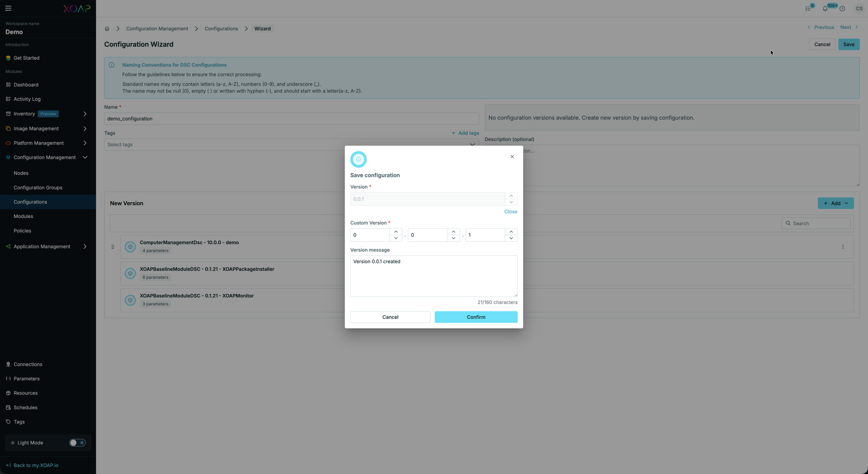The image size is (868, 474).
Task: Click the Close link under Version
Action: pos(510,212)
